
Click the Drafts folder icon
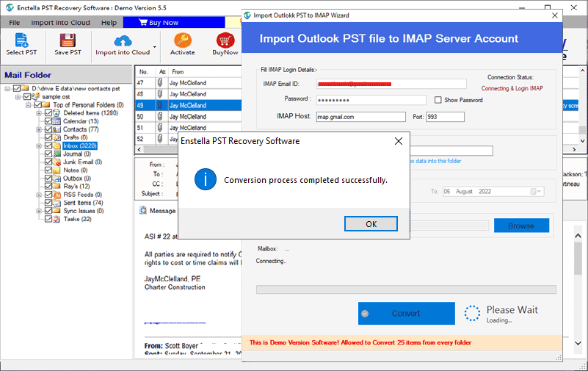coord(57,137)
